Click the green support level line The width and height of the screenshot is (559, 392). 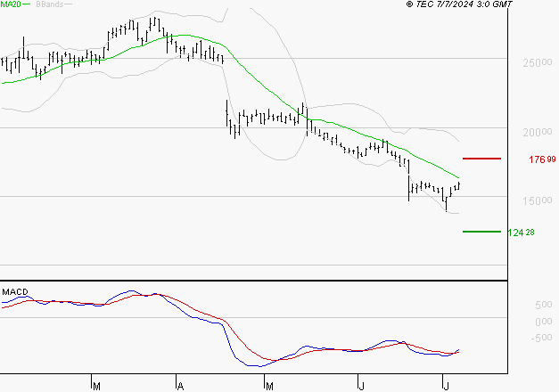481,232
